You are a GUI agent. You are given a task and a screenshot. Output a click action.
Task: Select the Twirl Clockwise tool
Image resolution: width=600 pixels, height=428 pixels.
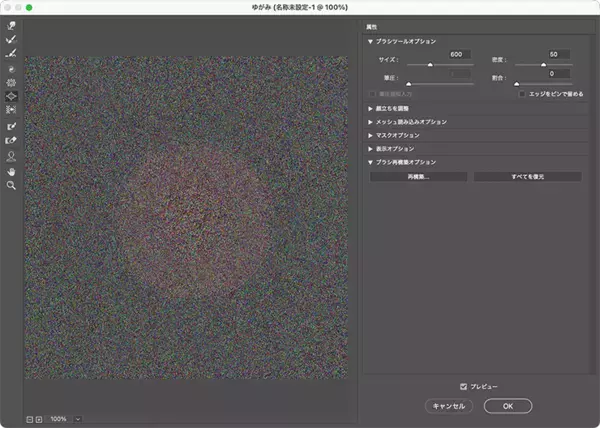coord(11,69)
